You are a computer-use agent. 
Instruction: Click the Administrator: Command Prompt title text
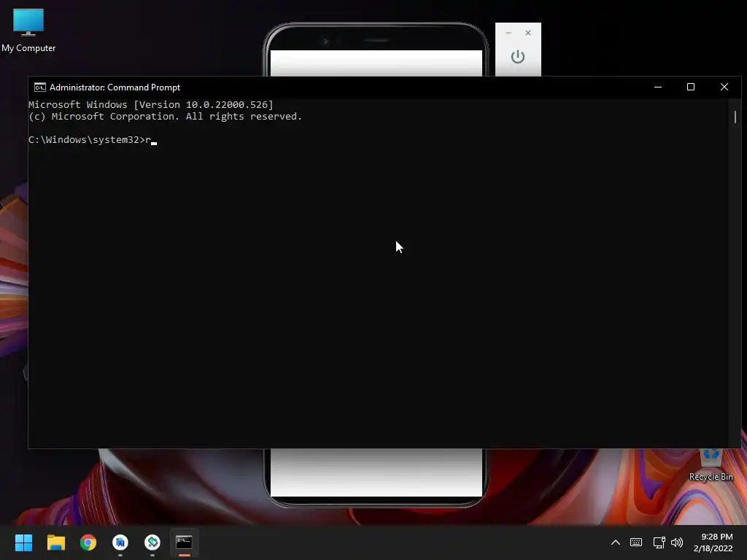115,87
